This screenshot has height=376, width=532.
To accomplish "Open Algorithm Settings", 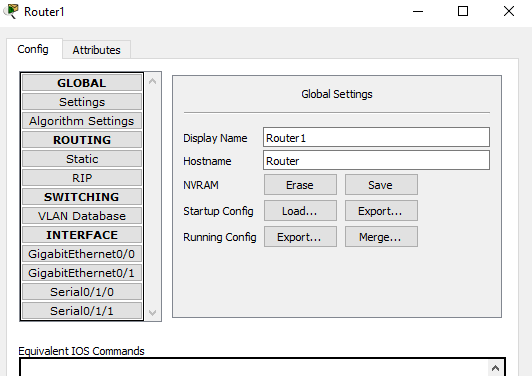I will tap(82, 121).
